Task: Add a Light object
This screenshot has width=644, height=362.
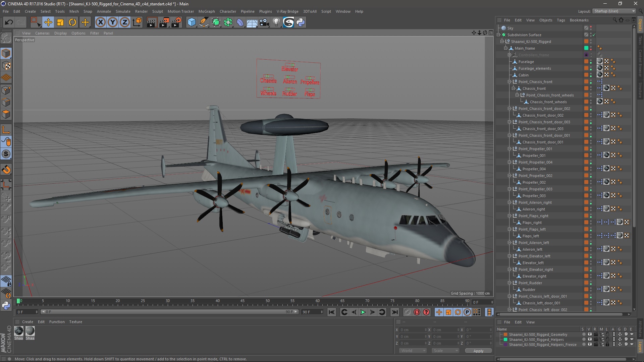Action: 276,22
